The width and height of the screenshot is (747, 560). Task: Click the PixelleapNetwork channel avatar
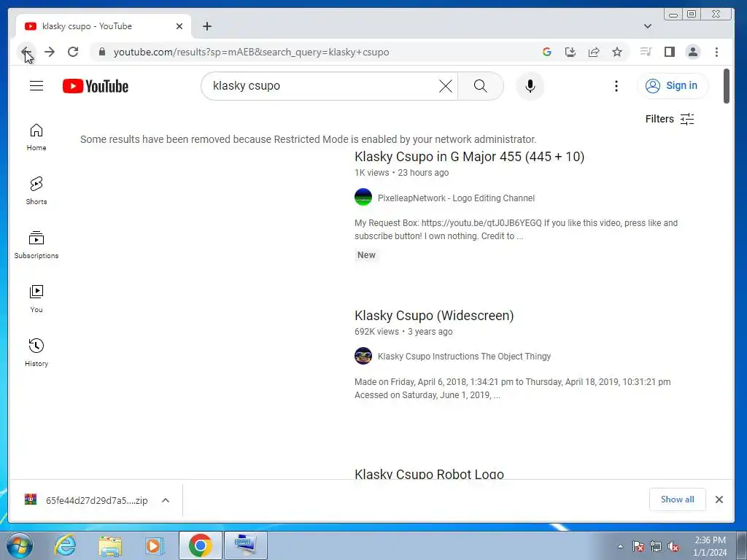pos(363,197)
